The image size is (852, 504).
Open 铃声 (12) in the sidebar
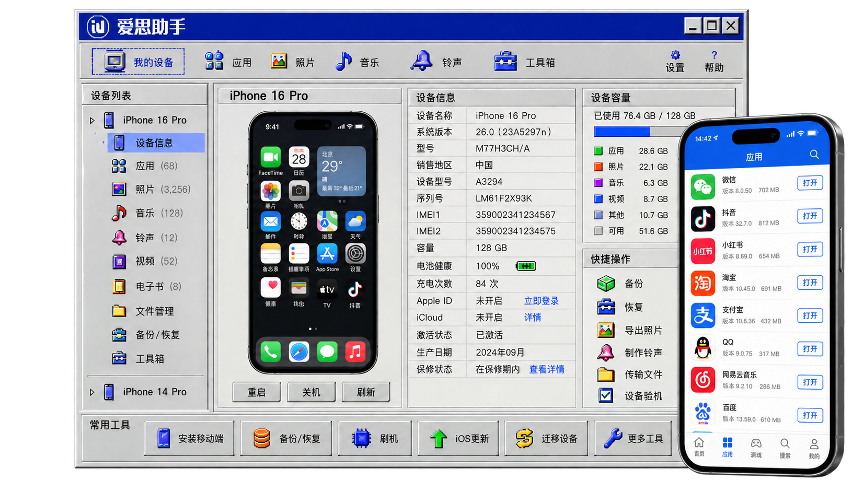[x=145, y=238]
